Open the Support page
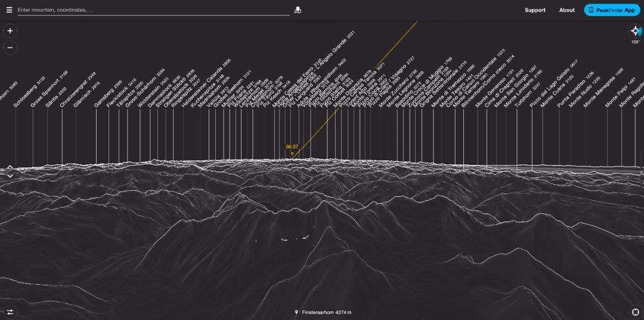This screenshot has width=644, height=320. click(535, 10)
